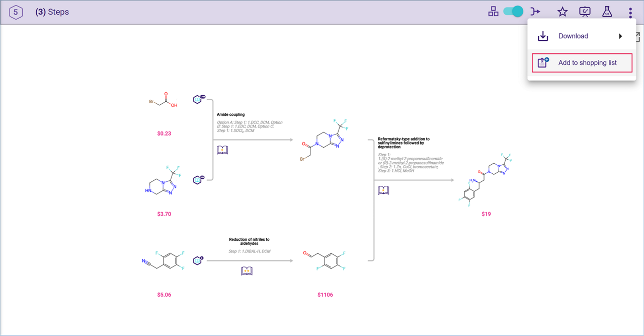Viewport: 644px width, 336px height.
Task: Click vendor hexagon beside triazolopiperazine reagent
Action: (x=198, y=180)
